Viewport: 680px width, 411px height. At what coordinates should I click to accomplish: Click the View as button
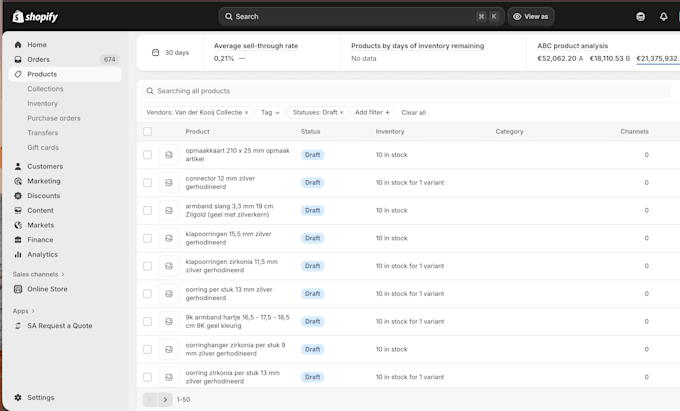coord(531,16)
